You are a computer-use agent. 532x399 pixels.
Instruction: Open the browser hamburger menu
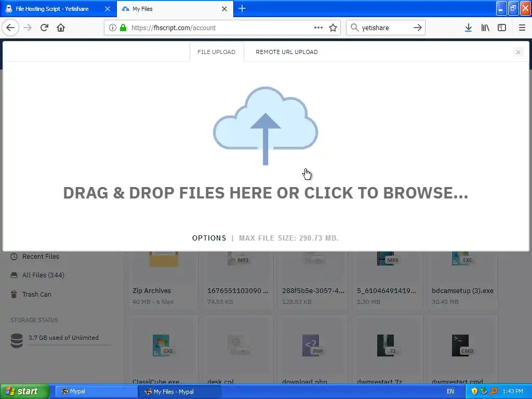pyautogui.click(x=522, y=28)
